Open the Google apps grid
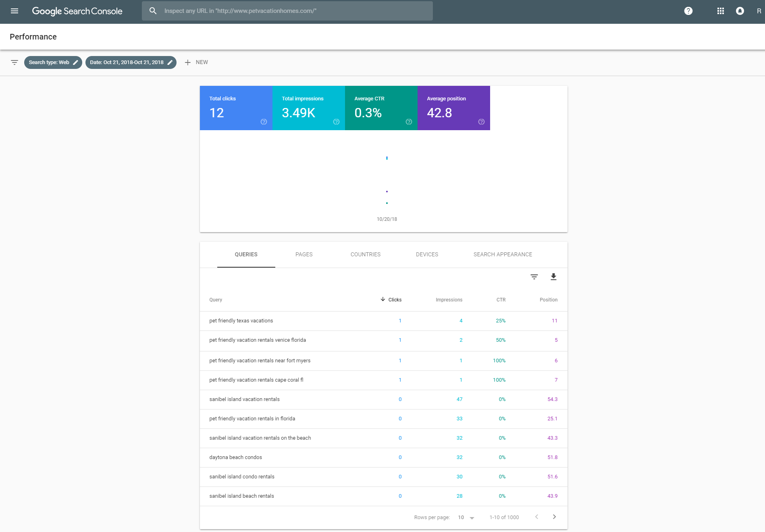Screen dimensions: 765x532 [x=721, y=11]
